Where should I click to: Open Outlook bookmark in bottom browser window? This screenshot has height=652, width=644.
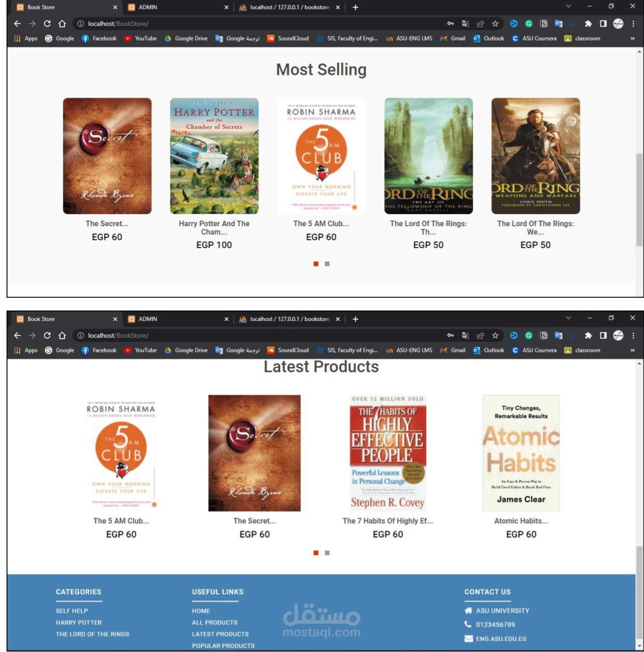488,350
